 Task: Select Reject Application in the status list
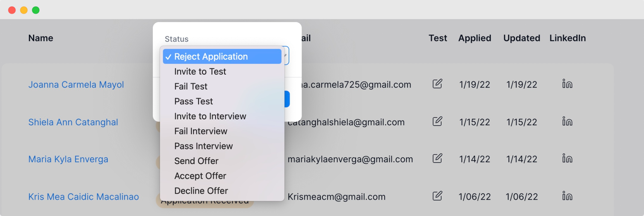point(222,56)
